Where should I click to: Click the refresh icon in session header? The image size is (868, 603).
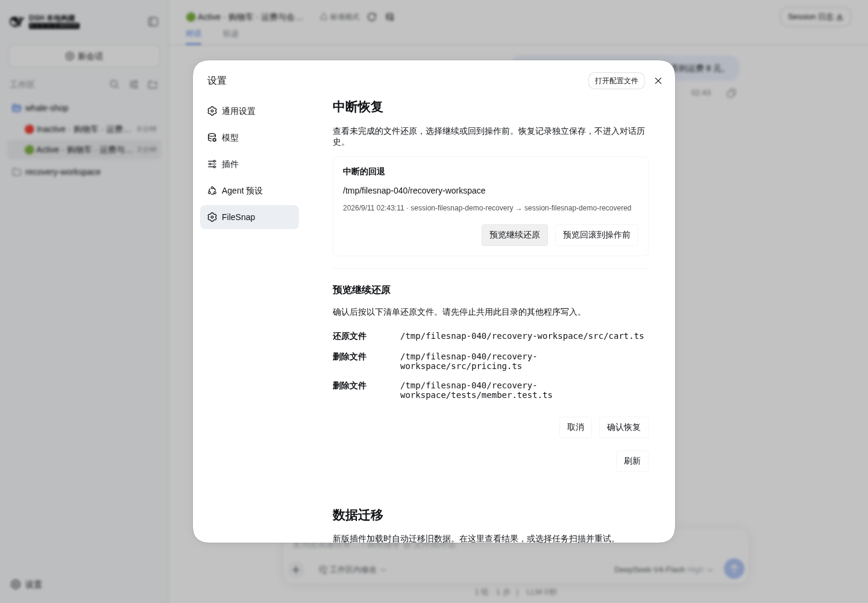[372, 17]
